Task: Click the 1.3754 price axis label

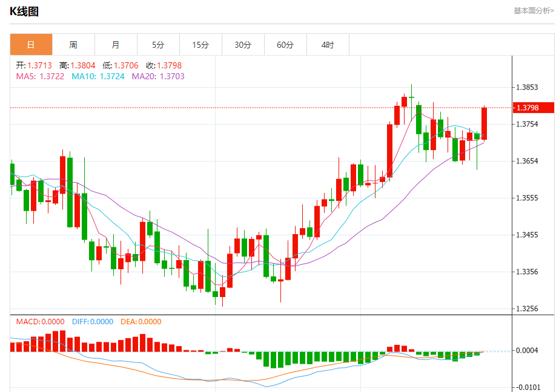Action: 527,124
